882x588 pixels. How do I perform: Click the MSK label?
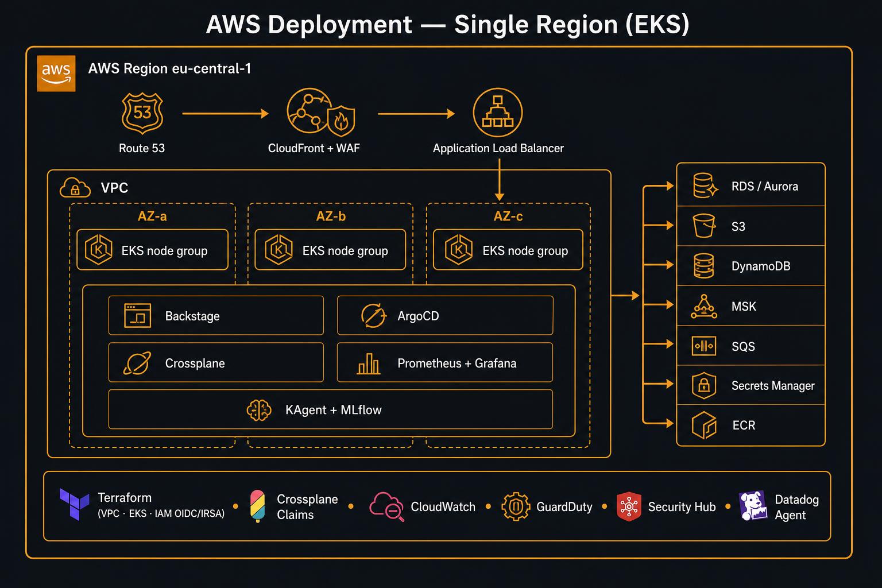coord(744,307)
